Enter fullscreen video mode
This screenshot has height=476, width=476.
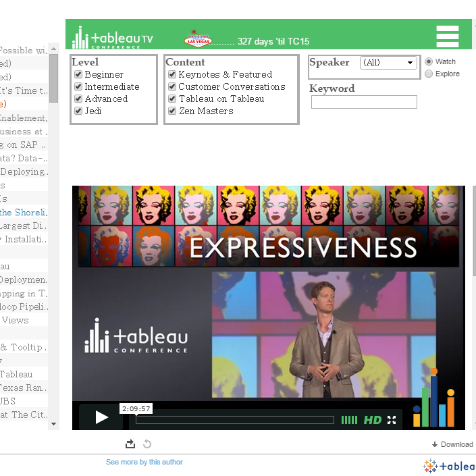pos(392,420)
